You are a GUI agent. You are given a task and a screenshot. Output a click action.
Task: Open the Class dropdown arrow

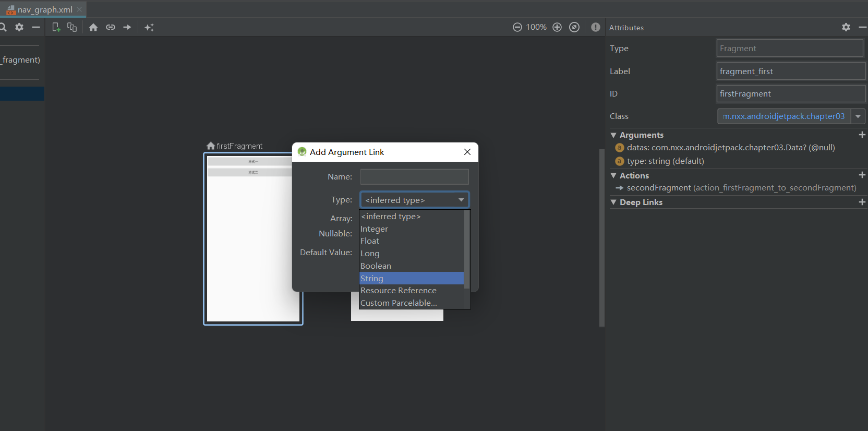858,116
